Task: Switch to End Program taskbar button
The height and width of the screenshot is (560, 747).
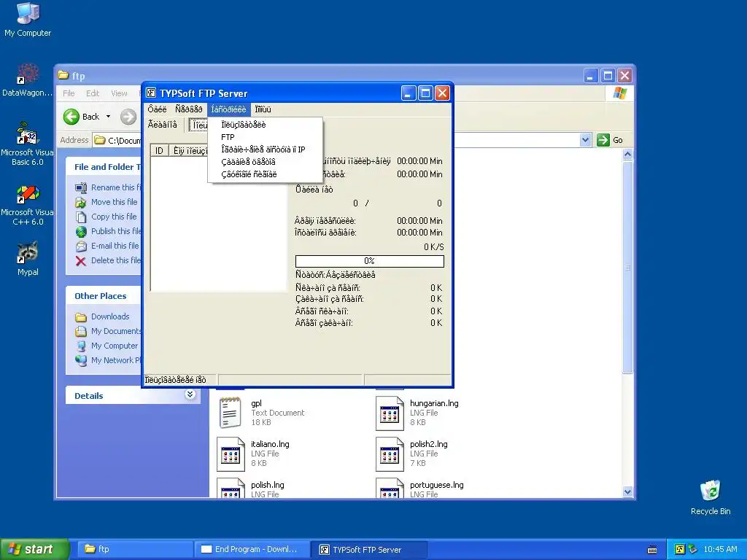Action: [x=252, y=550]
